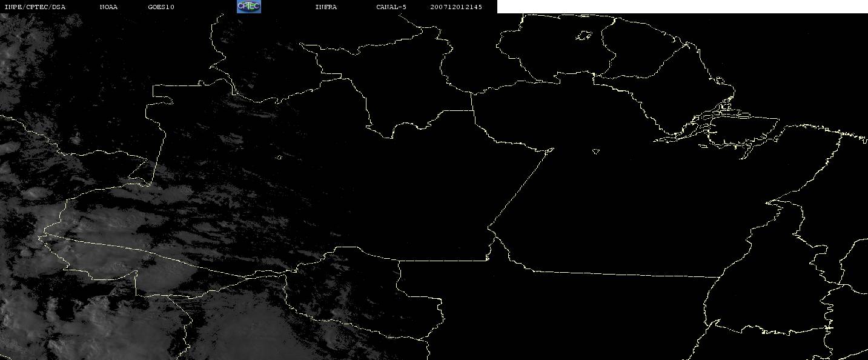Select the INPE/CPTEC/DSA header label
The height and width of the screenshot is (360, 868).
[35, 7]
